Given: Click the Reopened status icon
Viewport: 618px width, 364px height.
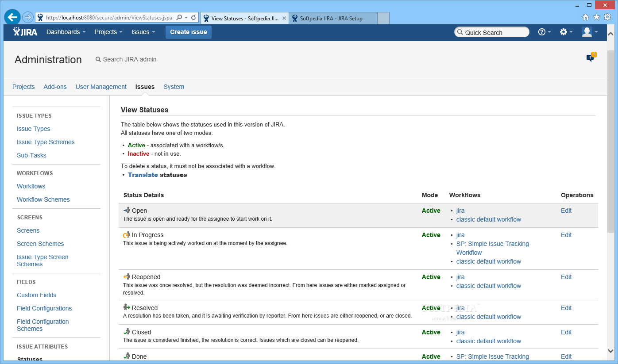Looking at the screenshot, I should [127, 277].
